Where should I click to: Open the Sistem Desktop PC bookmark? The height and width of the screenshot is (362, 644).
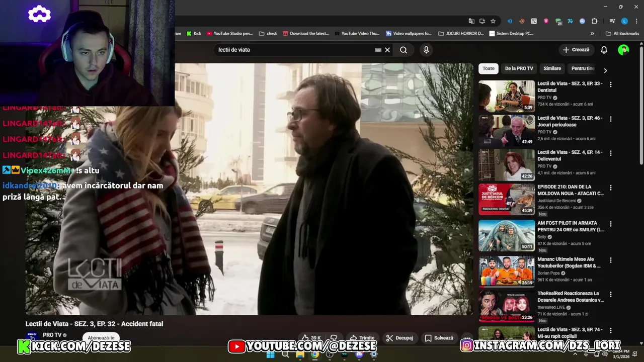pyautogui.click(x=511, y=34)
